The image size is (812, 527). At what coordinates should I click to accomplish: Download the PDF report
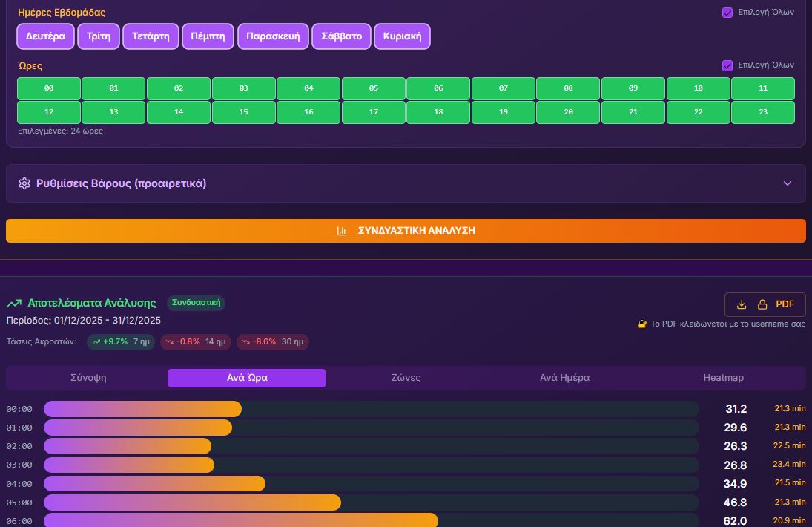coord(765,305)
